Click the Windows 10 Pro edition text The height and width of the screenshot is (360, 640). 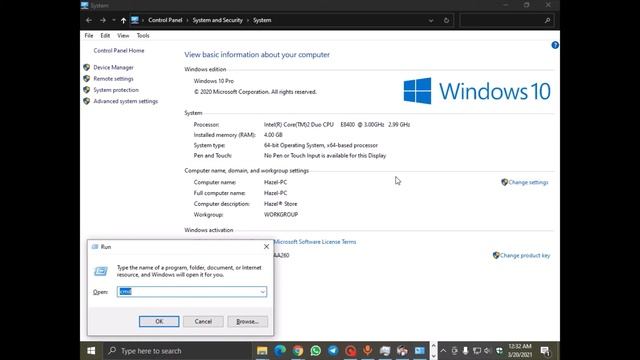coord(214,81)
